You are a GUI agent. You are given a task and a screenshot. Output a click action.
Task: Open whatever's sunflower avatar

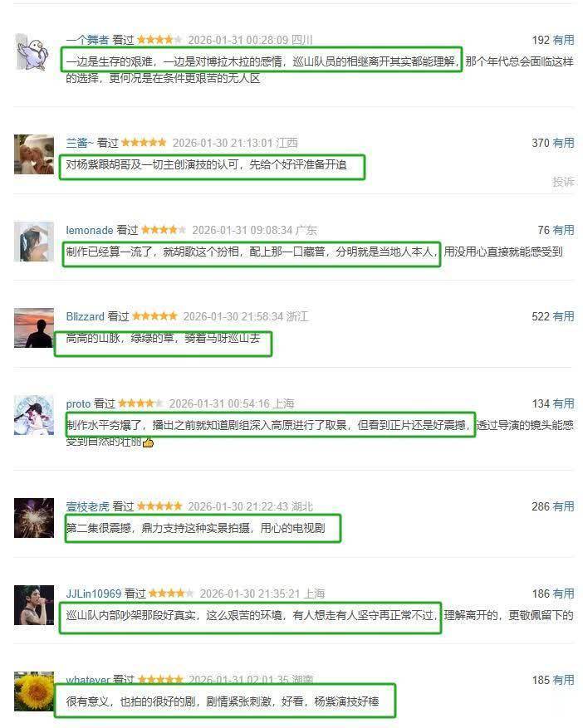pyautogui.click(x=34, y=691)
